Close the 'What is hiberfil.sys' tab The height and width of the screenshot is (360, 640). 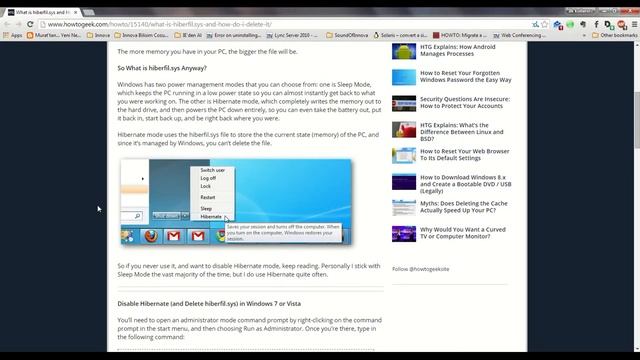76,12
